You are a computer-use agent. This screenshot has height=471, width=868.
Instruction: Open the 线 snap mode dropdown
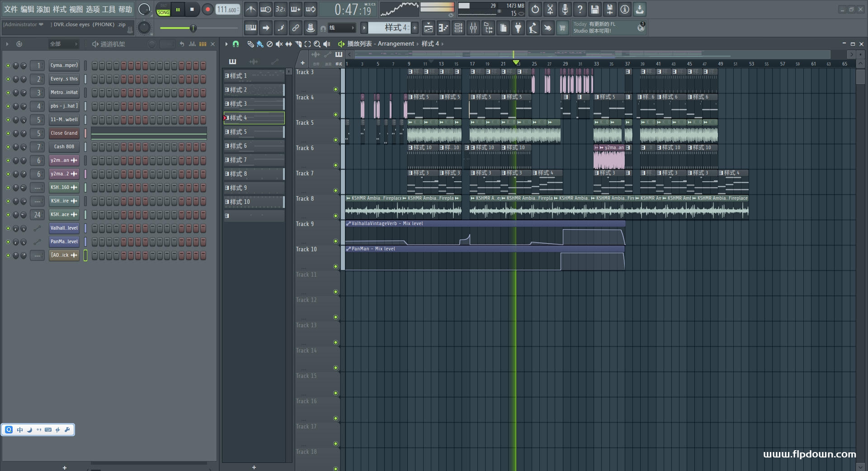pos(341,28)
